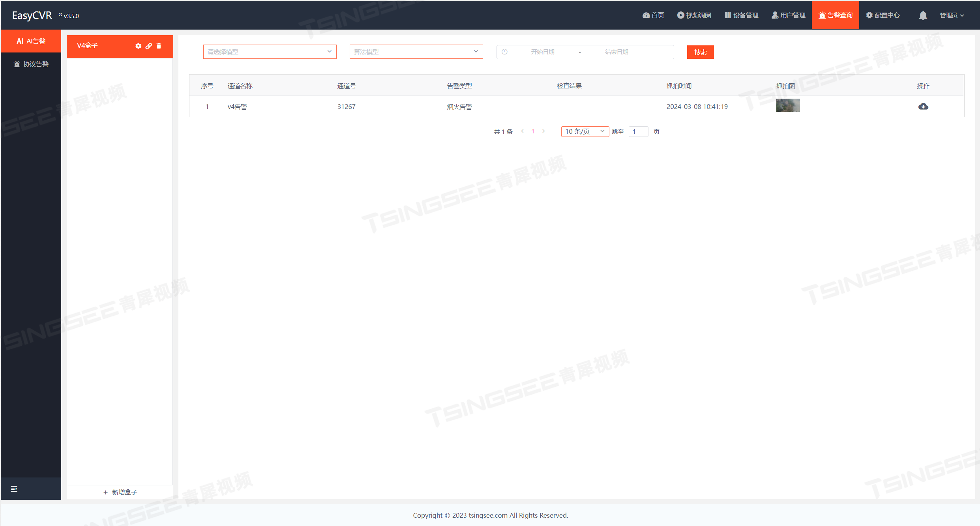Select 协议告警 in the left sidebar
The image size is (980, 526).
click(x=31, y=64)
